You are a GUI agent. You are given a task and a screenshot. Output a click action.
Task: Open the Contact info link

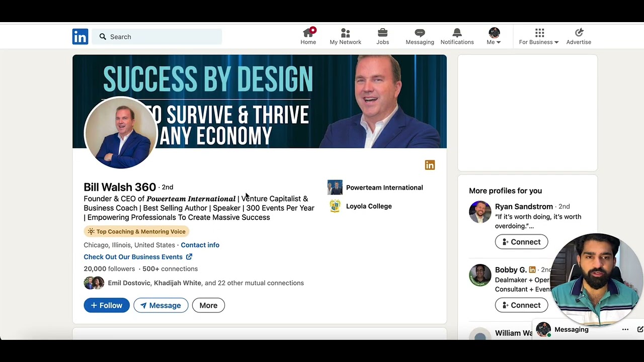pyautogui.click(x=200, y=245)
